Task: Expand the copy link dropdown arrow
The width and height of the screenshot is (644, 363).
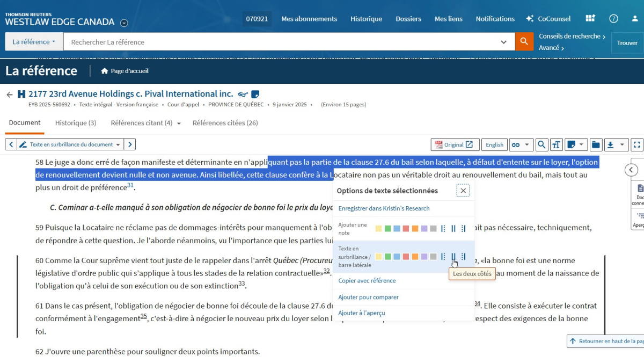Action: (527, 144)
